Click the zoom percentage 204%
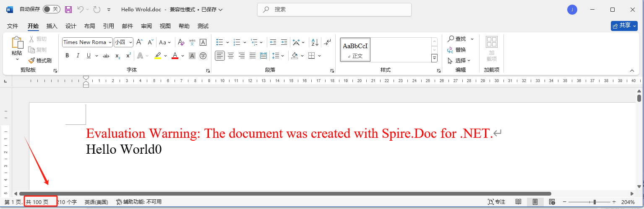644x209 pixels. pos(628,202)
